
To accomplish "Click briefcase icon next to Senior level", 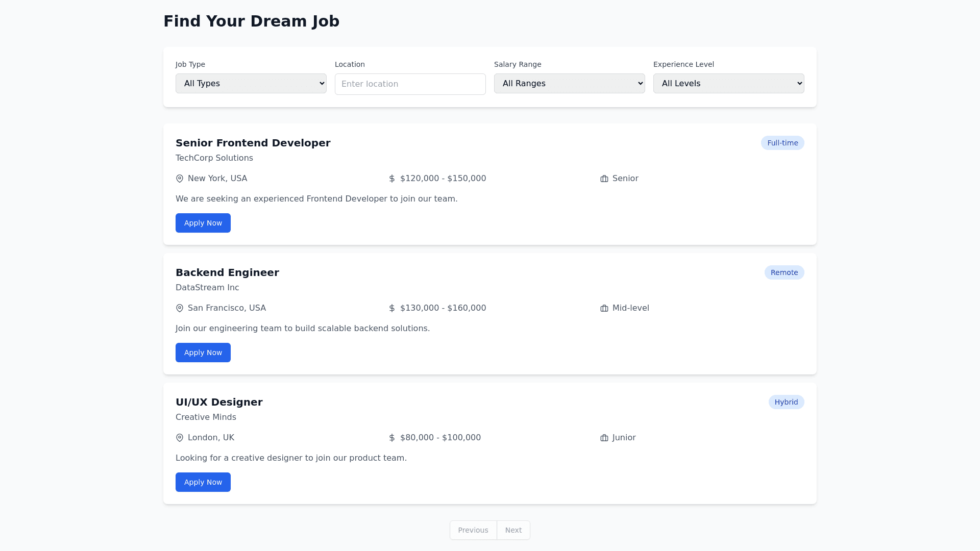I will (604, 179).
